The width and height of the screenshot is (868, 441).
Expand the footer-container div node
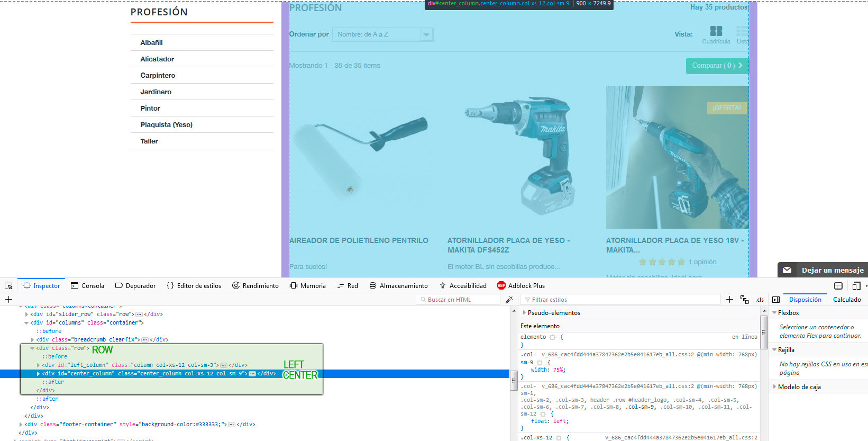tap(21, 425)
